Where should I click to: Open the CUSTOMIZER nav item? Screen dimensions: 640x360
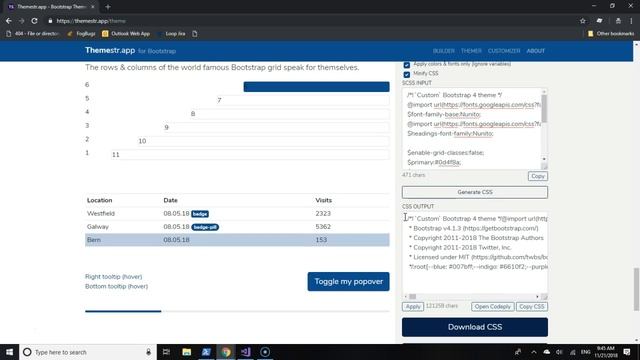[504, 51]
